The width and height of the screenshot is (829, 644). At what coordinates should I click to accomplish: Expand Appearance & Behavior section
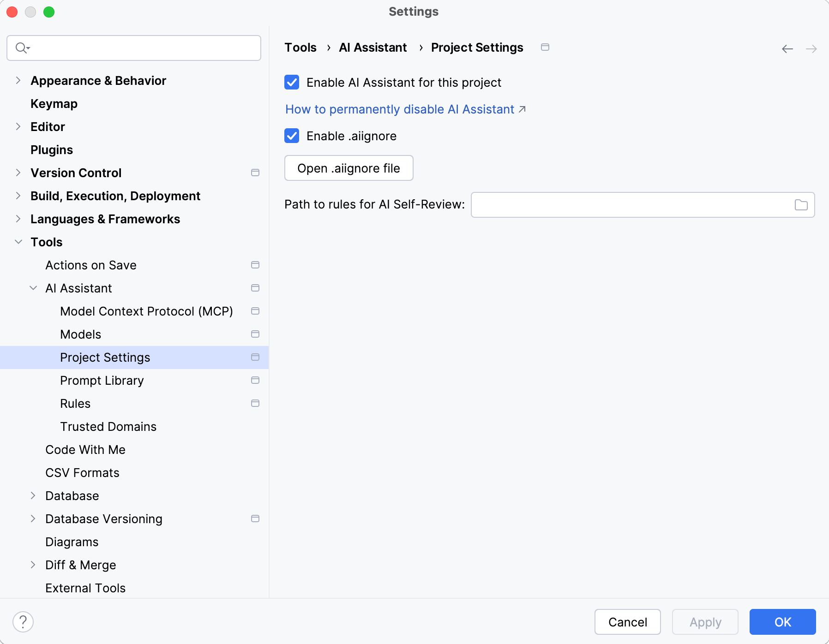[x=18, y=80]
